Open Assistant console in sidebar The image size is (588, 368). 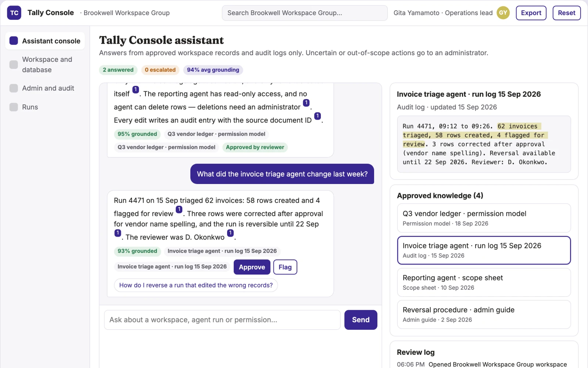[x=45, y=41]
